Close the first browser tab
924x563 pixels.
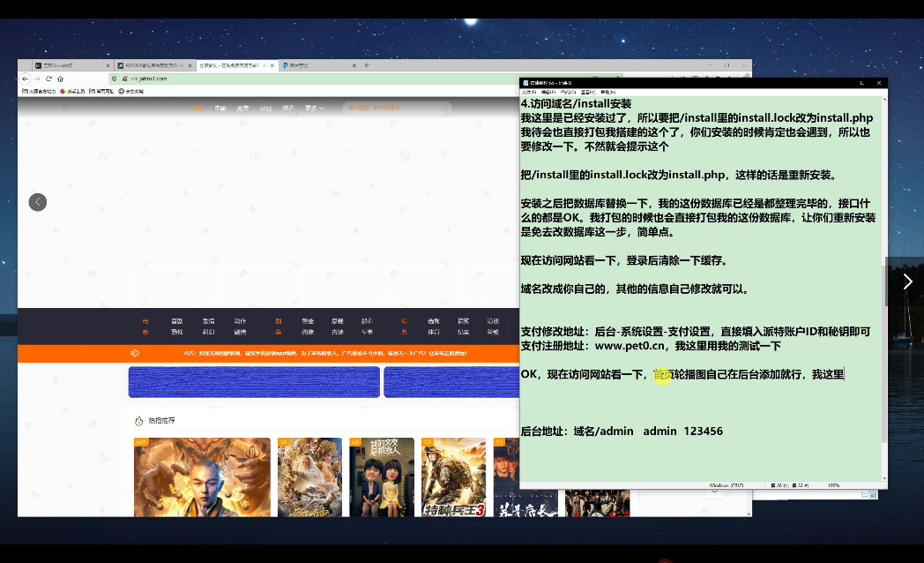(108, 65)
